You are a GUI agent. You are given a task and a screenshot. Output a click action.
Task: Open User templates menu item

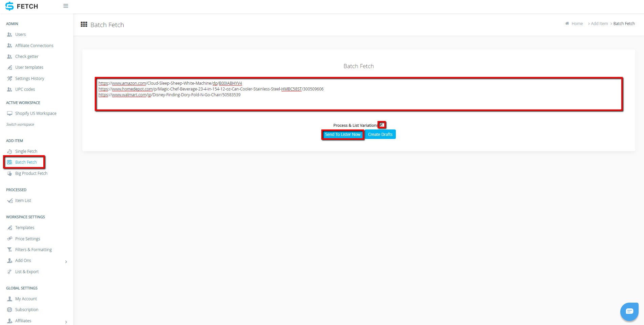pyautogui.click(x=29, y=67)
